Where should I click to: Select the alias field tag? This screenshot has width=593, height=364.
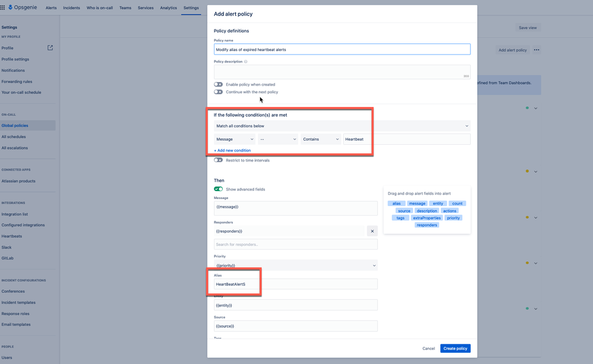click(396, 203)
